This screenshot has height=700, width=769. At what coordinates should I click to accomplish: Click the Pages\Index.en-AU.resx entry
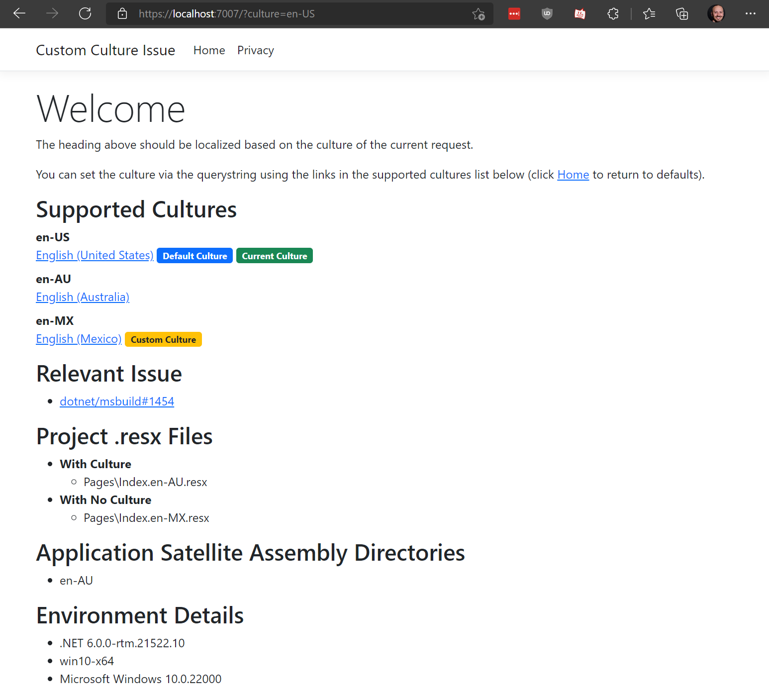tap(145, 482)
